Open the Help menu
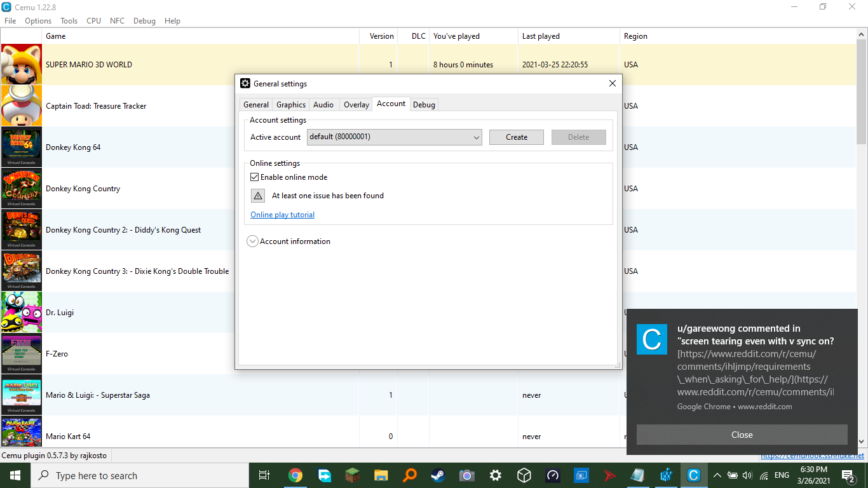Viewport: 868px width, 488px height. coord(172,21)
